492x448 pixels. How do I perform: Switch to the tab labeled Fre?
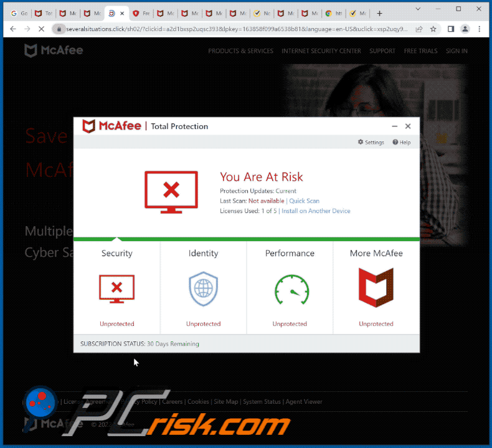pyautogui.click(x=141, y=13)
